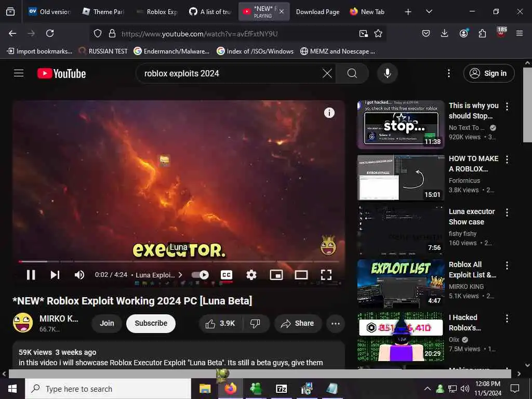Like the video with 3.9K likes

220,323
